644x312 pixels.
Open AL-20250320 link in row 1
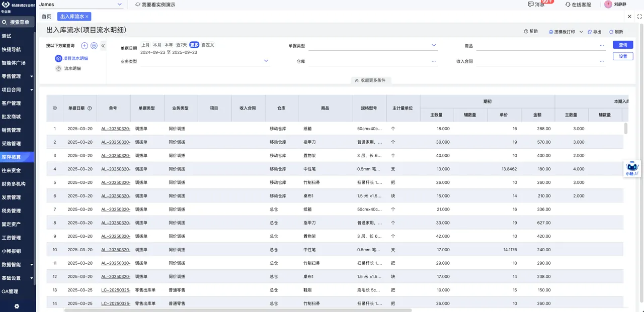coord(116,129)
